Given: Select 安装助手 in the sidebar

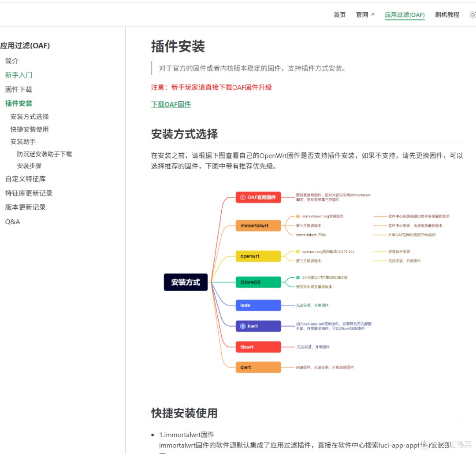Looking at the screenshot, I should [x=24, y=141].
